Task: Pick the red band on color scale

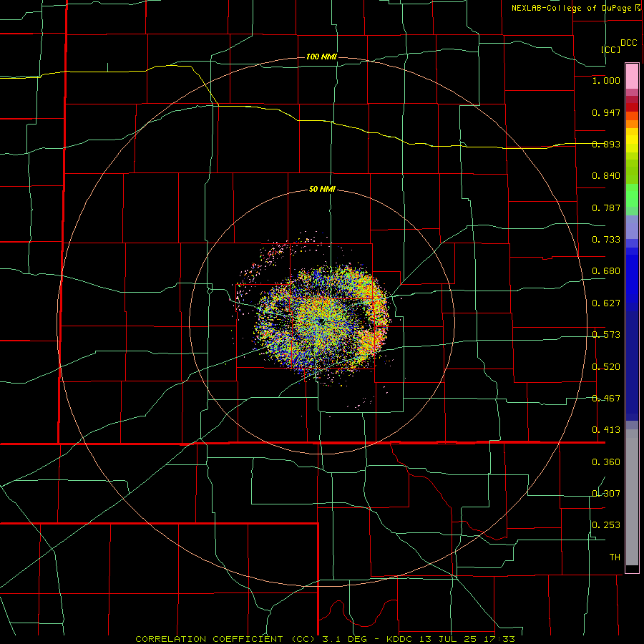Action: click(632, 107)
